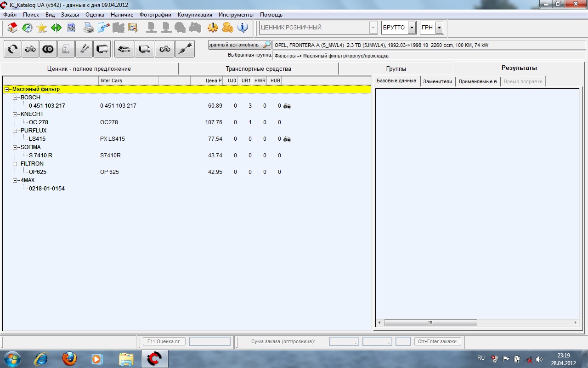Image resolution: width=588 pixels, height=368 pixels.
Task: Select the tires category button
Action: tap(48, 49)
